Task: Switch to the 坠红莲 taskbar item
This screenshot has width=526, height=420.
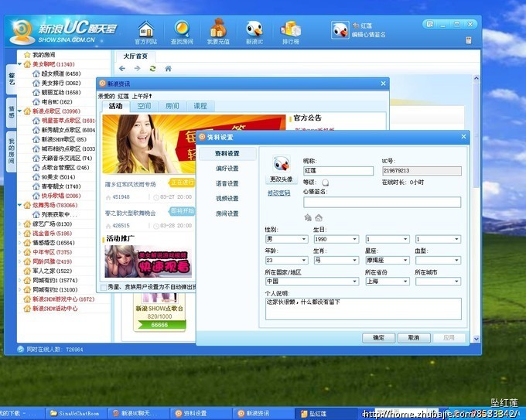Action: point(326,413)
